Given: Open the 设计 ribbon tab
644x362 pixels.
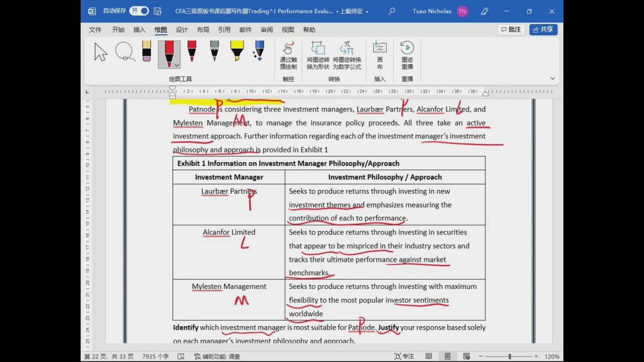Looking at the screenshot, I should click(x=182, y=30).
